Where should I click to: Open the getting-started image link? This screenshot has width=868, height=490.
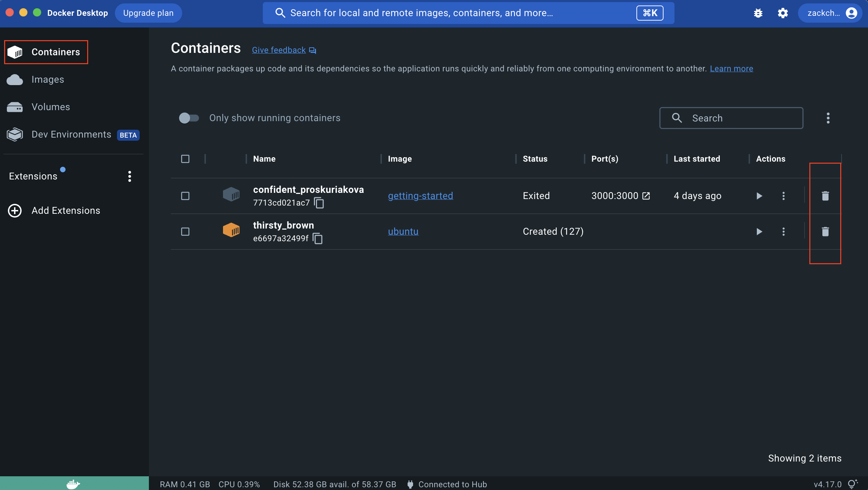coord(421,196)
